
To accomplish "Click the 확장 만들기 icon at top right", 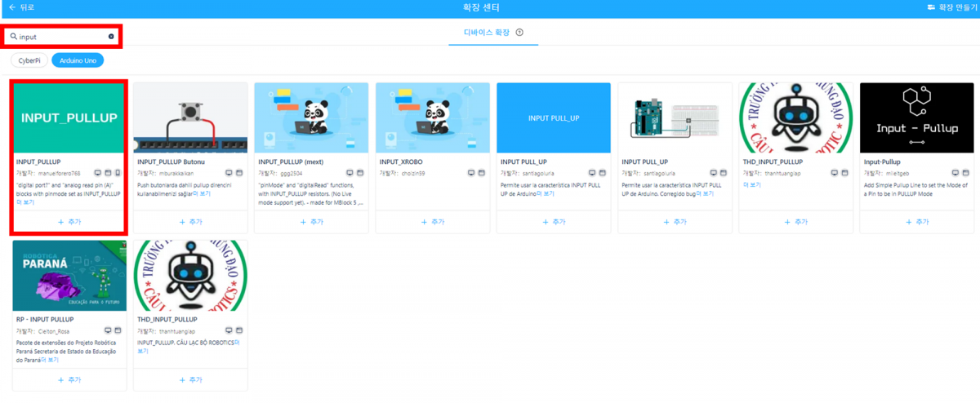I will click(931, 7).
